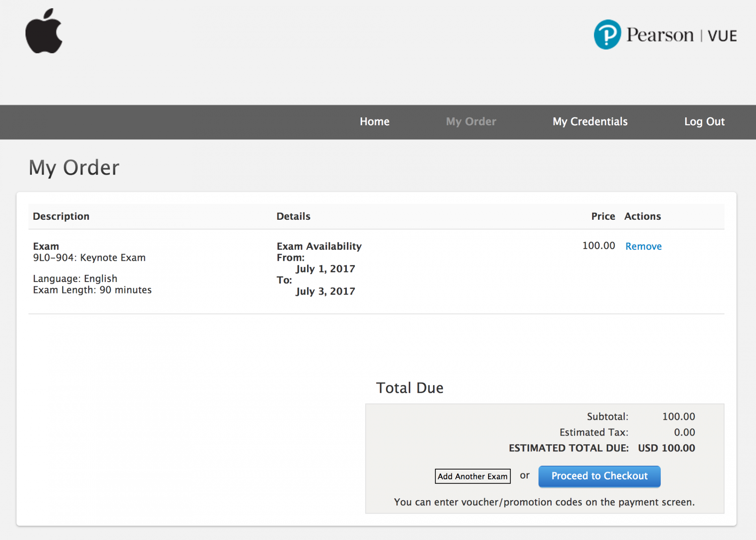Go to My Credentials page

[x=590, y=122]
